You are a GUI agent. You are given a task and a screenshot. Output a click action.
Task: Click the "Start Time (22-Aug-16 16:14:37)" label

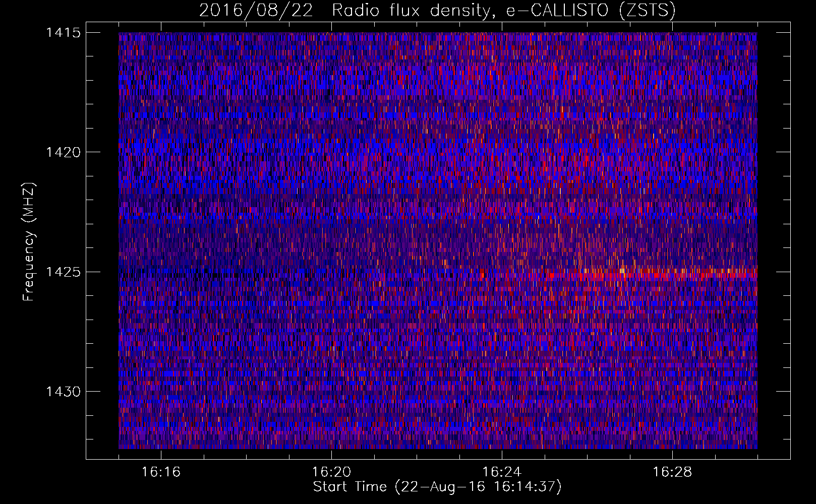[x=437, y=487]
